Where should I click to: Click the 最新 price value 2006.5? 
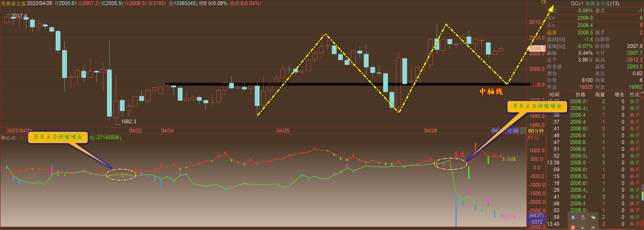(x=585, y=33)
